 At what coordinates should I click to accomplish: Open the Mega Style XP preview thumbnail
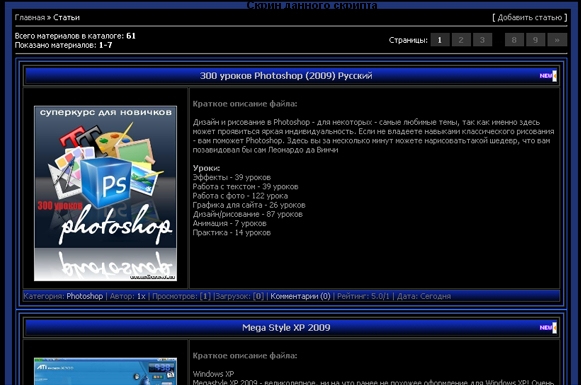coord(105,371)
